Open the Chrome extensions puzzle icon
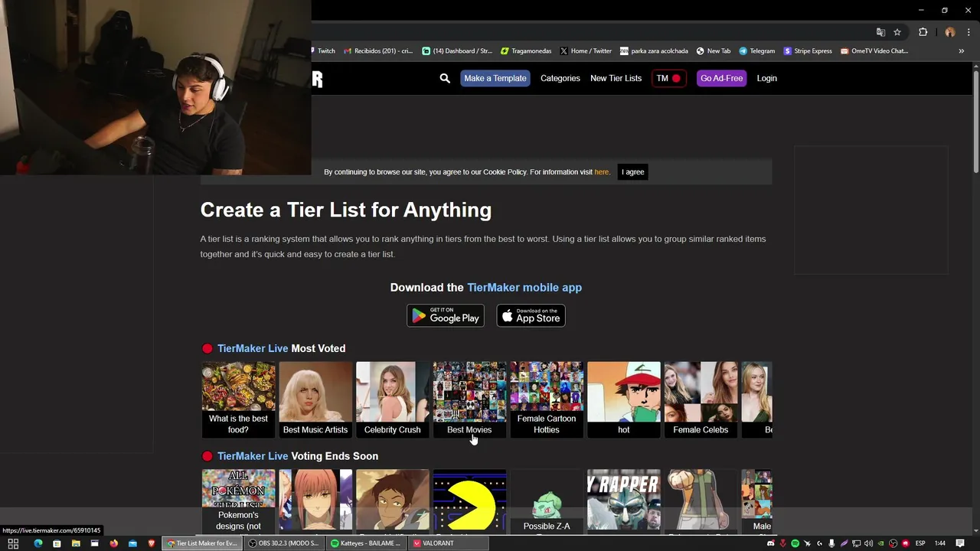This screenshot has height=551, width=980. [923, 32]
